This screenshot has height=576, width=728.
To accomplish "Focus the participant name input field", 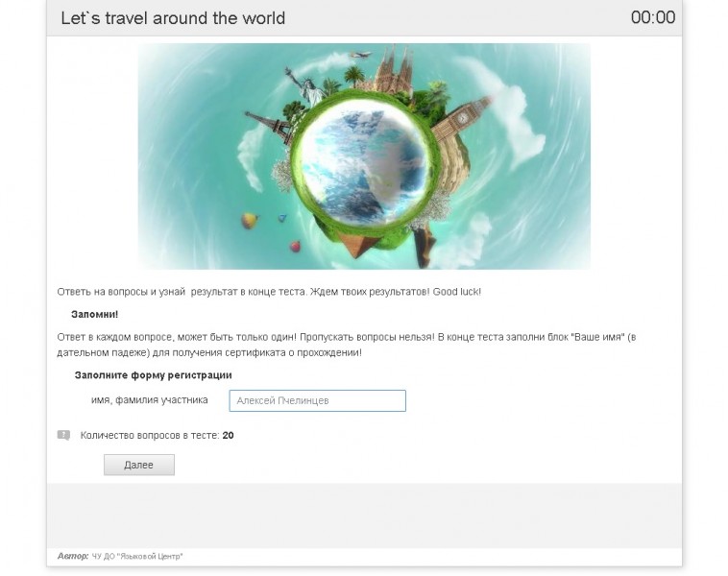I will point(317,400).
